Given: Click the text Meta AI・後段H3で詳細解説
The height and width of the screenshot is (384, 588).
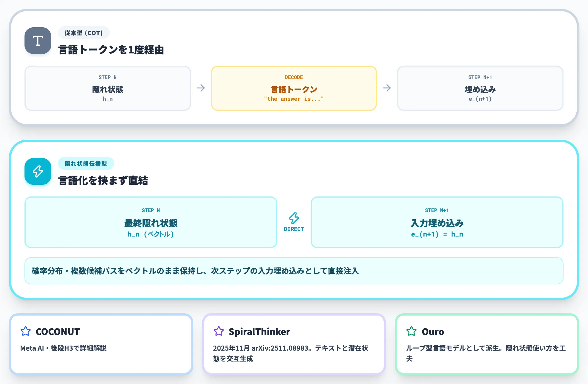Looking at the screenshot, I should pyautogui.click(x=63, y=348).
